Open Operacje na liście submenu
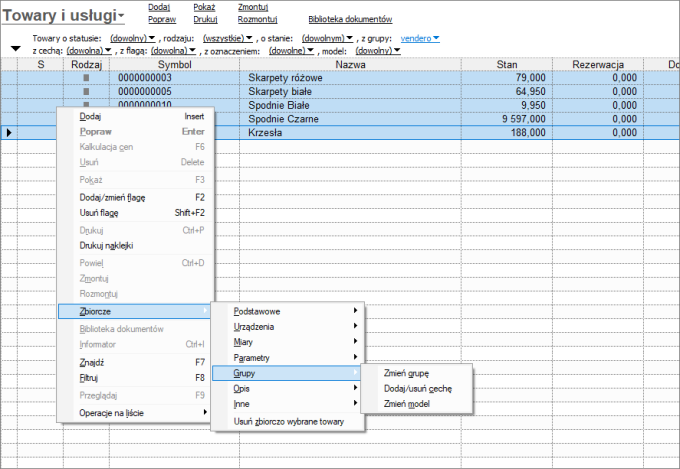 coord(135,413)
